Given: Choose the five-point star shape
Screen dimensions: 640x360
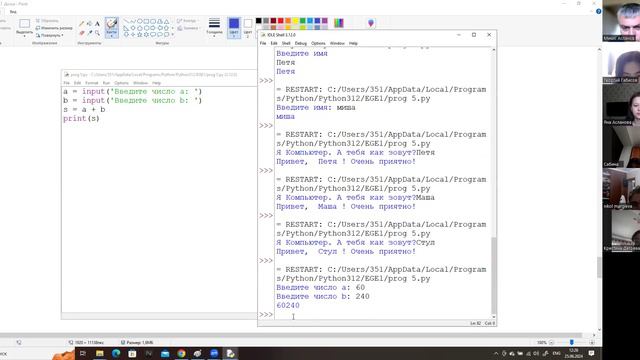Looking at the screenshot, I should point(140,34).
